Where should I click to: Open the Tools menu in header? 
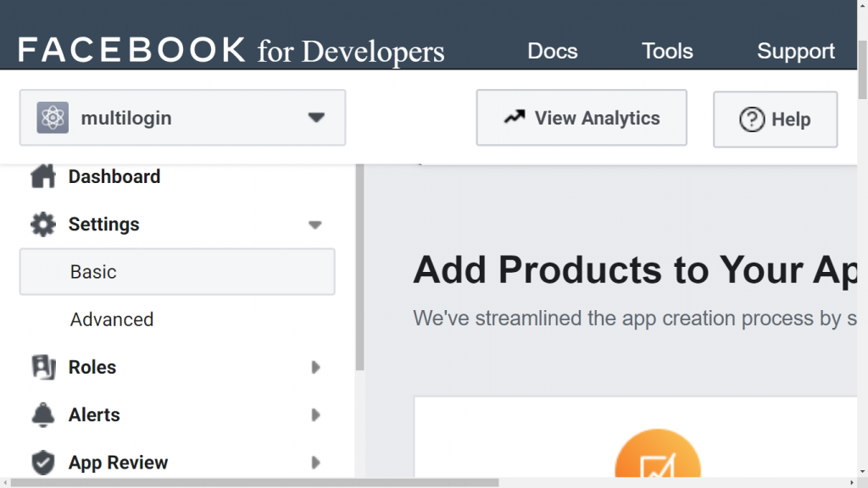(667, 51)
